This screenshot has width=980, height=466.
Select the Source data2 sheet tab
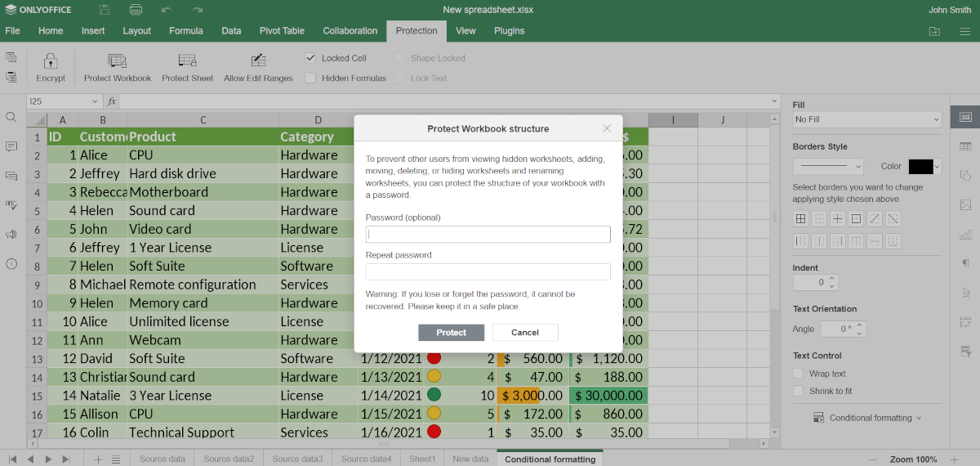229,459
